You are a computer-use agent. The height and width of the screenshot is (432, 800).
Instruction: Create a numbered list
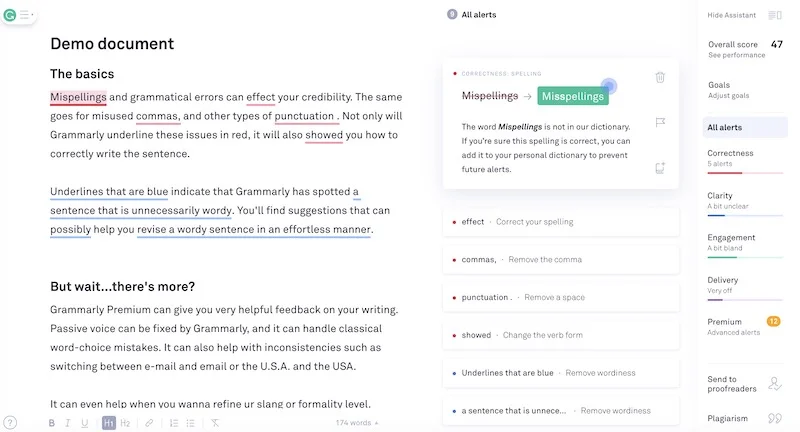(173, 423)
